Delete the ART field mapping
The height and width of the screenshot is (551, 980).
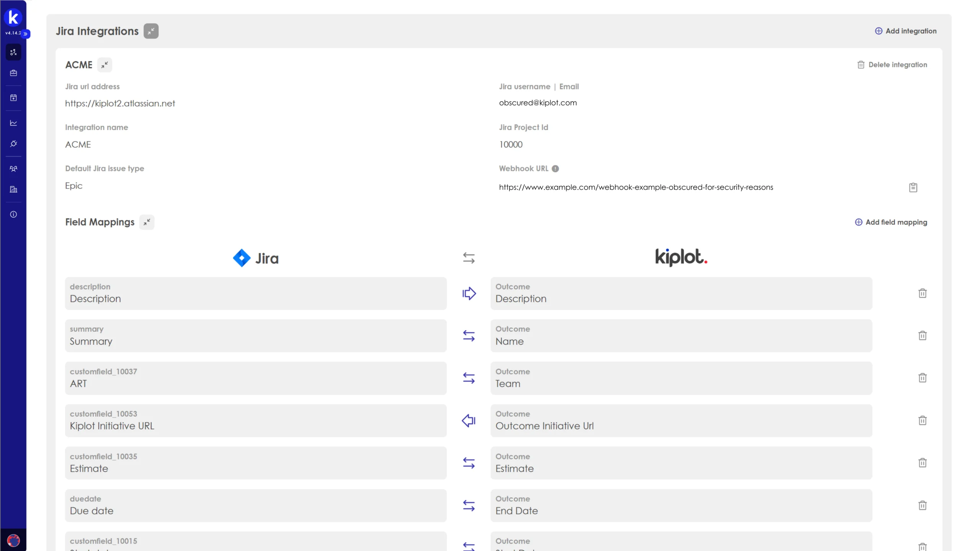point(923,378)
